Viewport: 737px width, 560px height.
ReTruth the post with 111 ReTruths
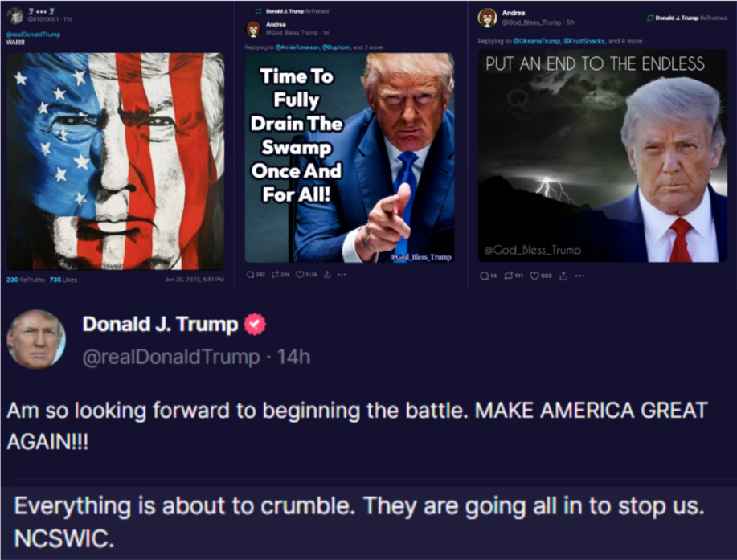click(509, 276)
